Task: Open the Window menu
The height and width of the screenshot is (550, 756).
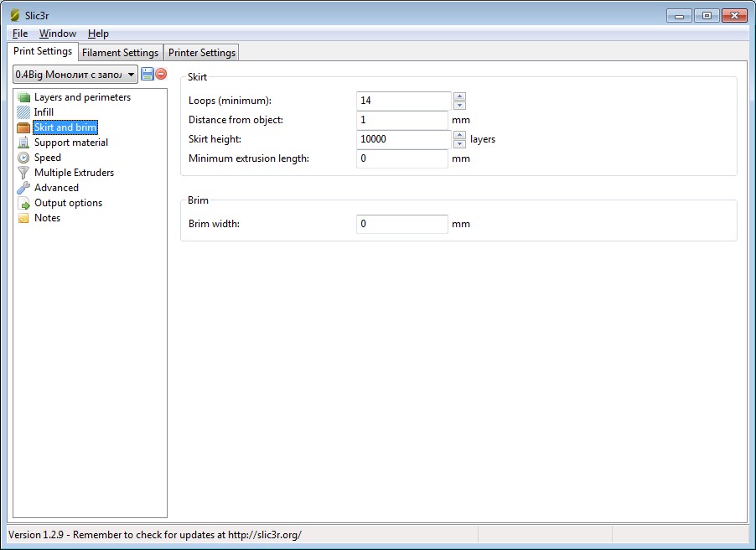Action: coord(57,34)
